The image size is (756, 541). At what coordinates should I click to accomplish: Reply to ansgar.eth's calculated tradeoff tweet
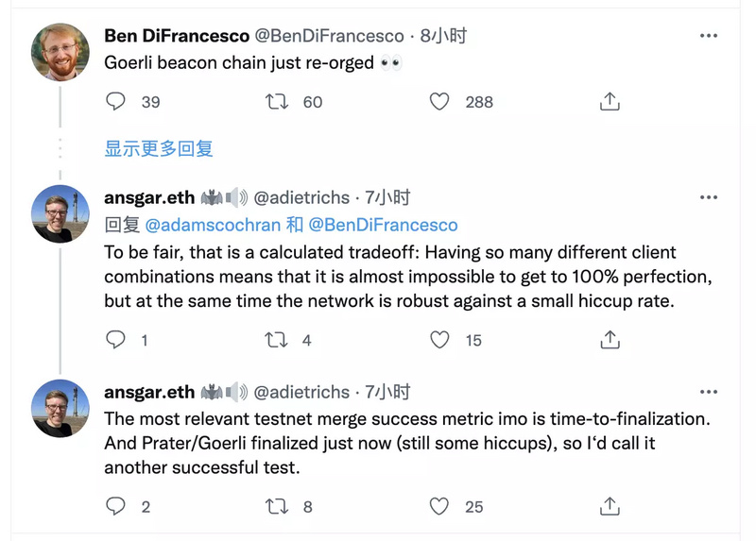click(x=116, y=340)
